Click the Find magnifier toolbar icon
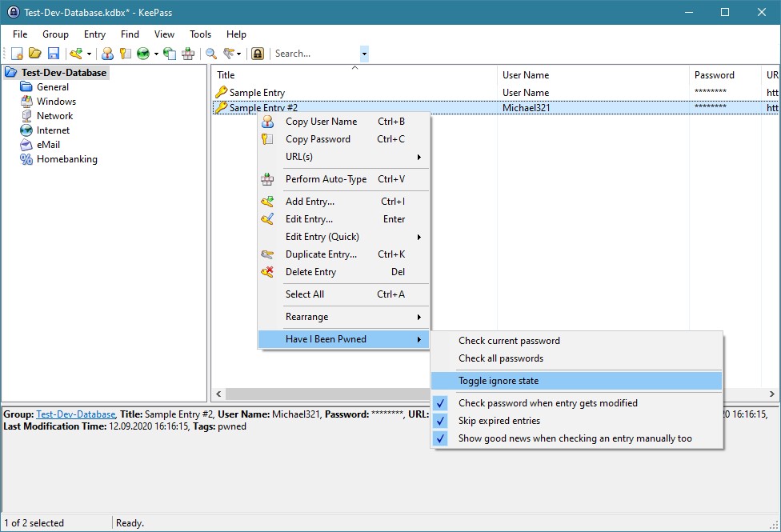 click(x=211, y=54)
